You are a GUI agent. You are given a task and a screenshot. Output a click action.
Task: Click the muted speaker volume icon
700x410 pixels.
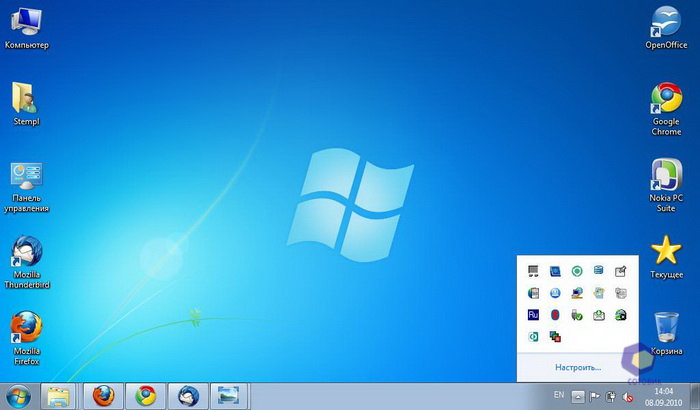coord(627,396)
